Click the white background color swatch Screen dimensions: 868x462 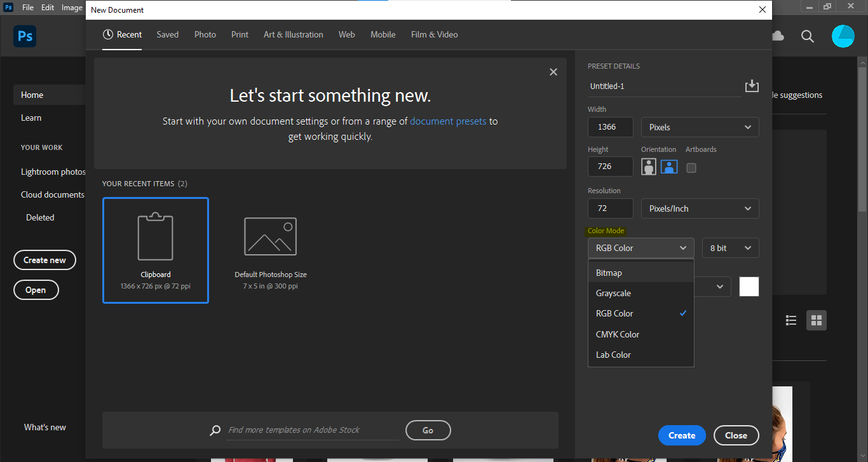coord(749,287)
